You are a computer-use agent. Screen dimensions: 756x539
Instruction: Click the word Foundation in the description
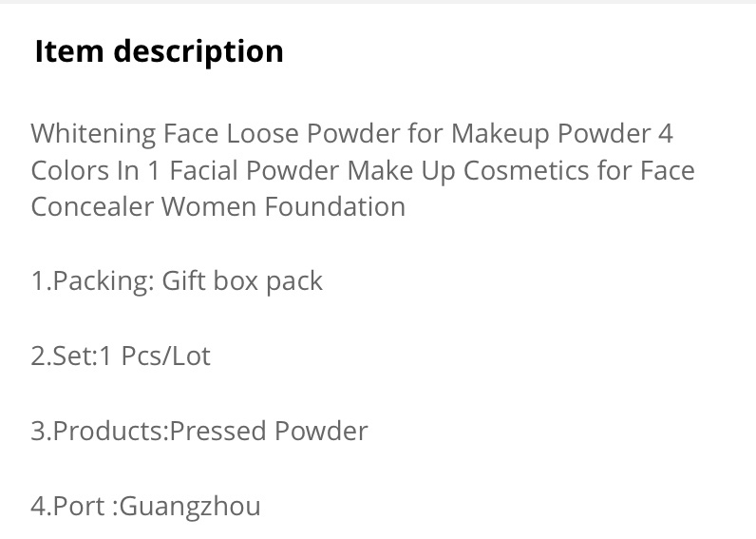(x=335, y=207)
